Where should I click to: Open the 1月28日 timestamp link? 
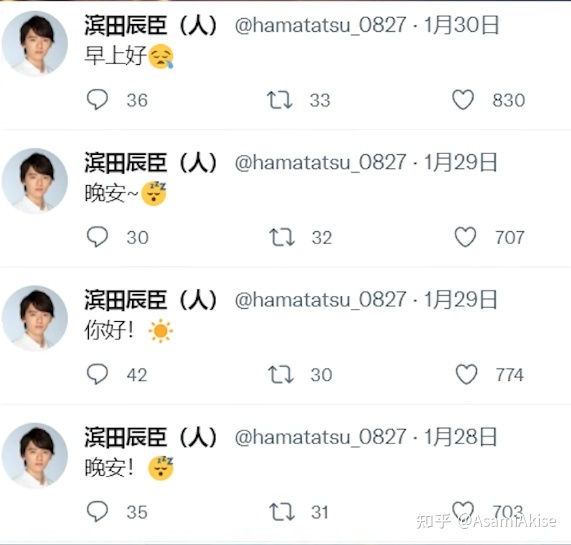[x=460, y=437]
